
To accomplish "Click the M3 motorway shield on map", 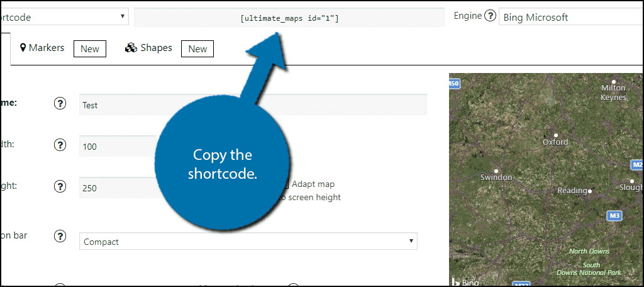I will [614, 216].
